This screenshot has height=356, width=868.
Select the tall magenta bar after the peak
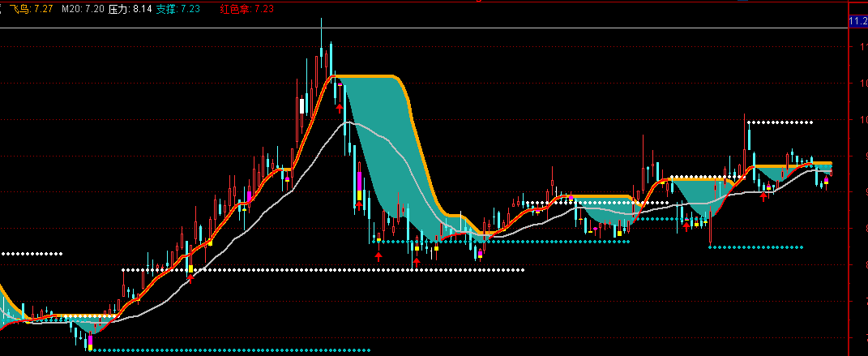coord(358,183)
